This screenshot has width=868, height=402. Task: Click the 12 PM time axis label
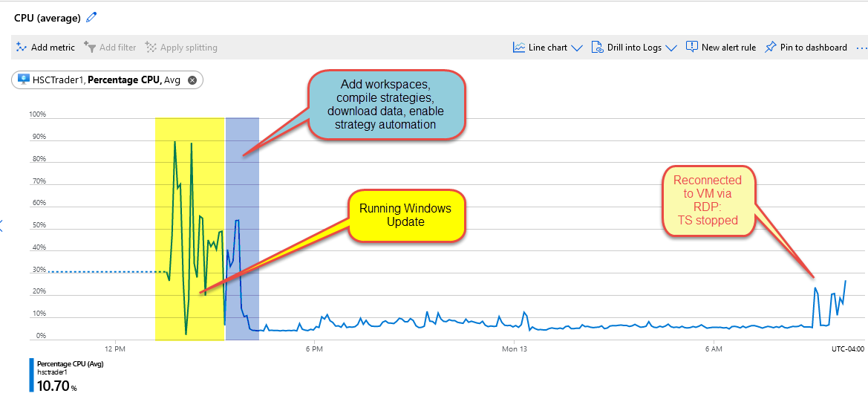[114, 348]
